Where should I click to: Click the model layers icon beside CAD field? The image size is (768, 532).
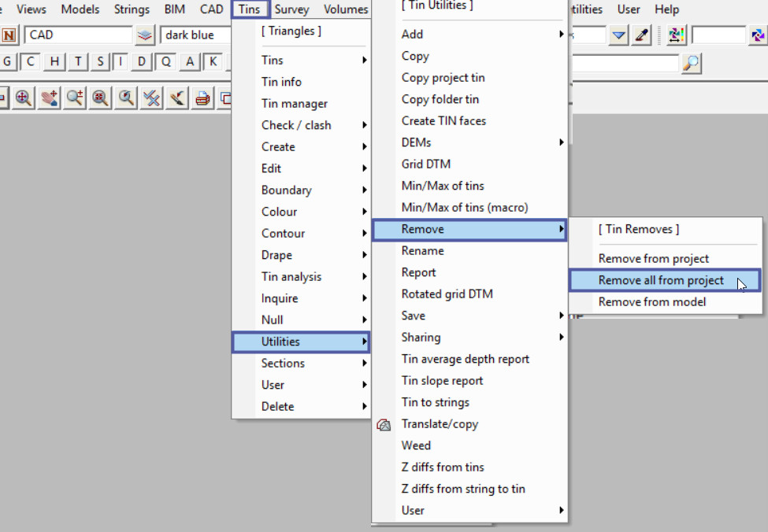pyautogui.click(x=145, y=35)
